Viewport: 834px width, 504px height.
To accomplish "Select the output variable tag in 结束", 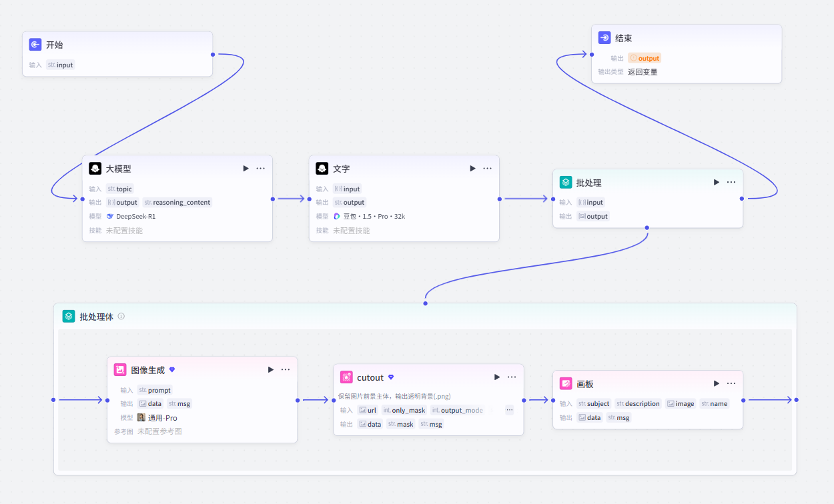I will (x=645, y=58).
